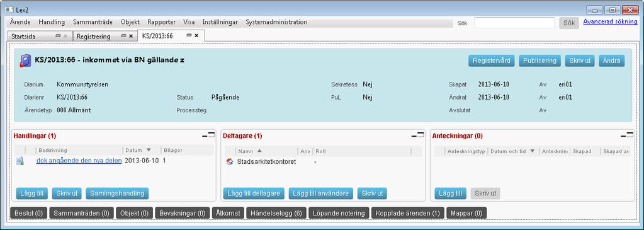Screen dimensions: 644x230
Task: Select the Stadsarkitetkontoret participant row
Action: [x=323, y=162]
